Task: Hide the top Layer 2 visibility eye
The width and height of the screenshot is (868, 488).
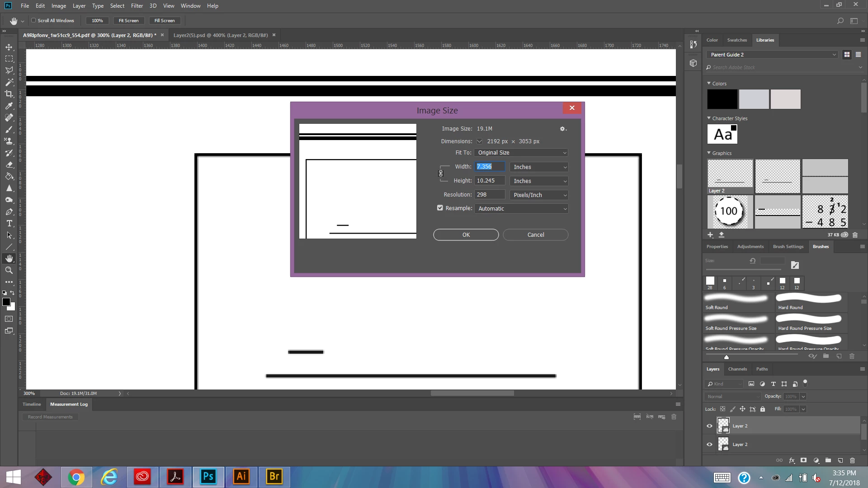Action: click(x=709, y=426)
